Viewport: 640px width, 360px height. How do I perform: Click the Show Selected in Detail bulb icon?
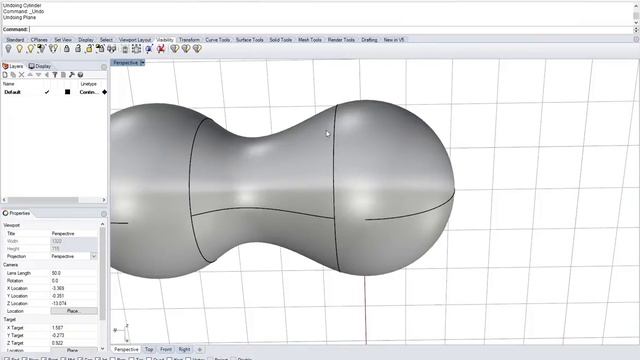(x=197, y=49)
